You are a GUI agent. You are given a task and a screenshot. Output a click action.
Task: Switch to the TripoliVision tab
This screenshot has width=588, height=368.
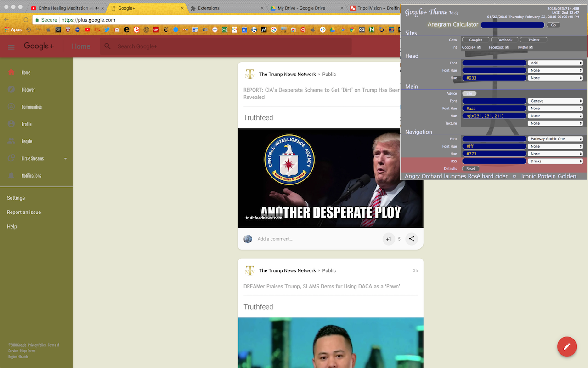click(x=374, y=8)
